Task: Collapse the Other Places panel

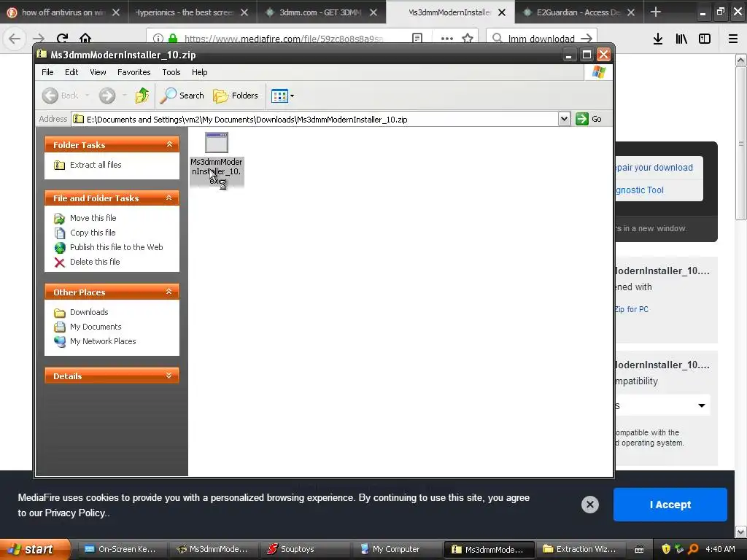Action: tap(169, 292)
